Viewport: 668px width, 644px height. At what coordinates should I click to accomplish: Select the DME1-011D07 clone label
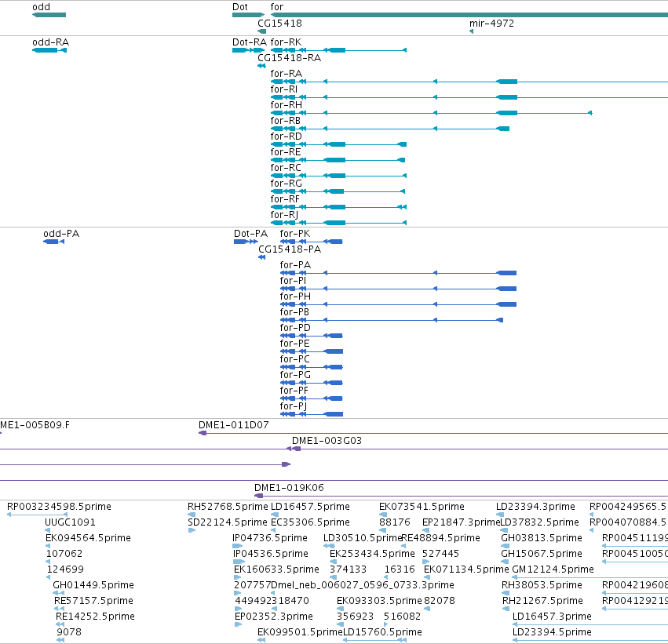[233, 425]
